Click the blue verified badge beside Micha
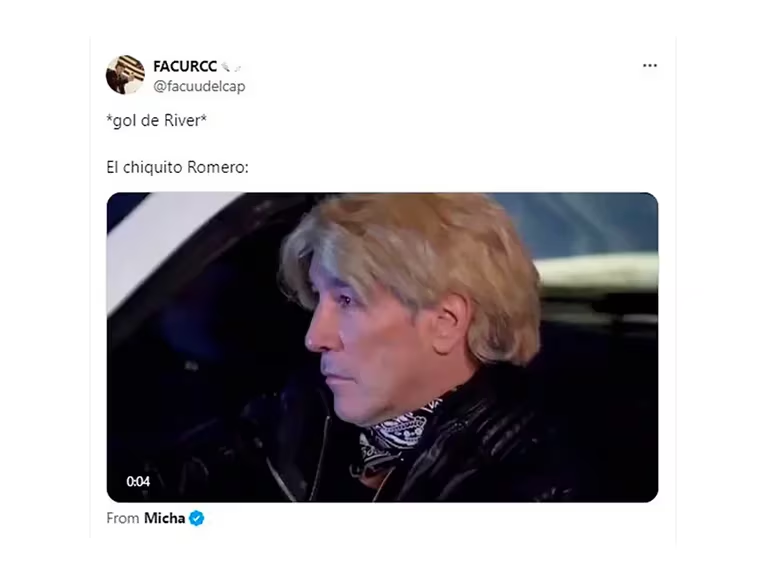 tap(196, 518)
